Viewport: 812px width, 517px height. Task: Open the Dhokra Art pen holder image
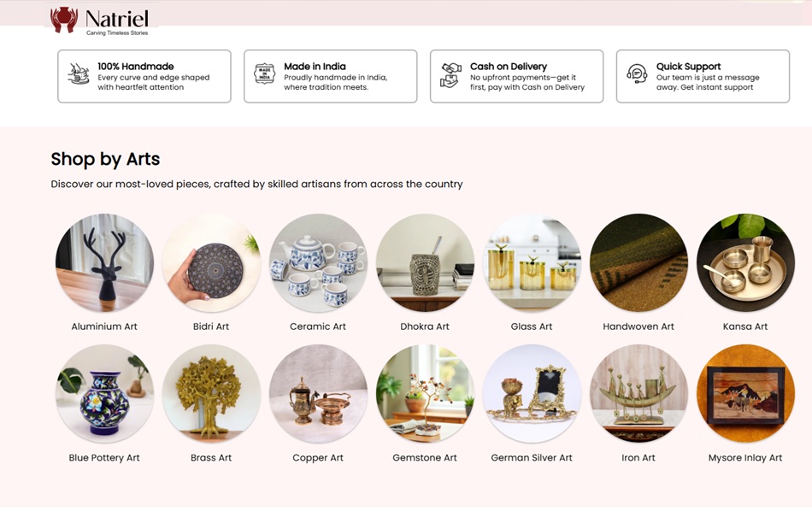point(425,263)
